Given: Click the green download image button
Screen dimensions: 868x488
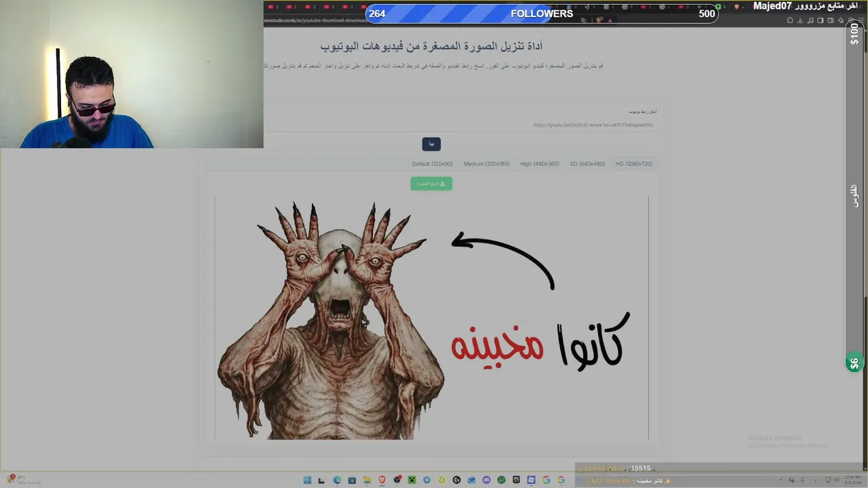Looking at the screenshot, I should coord(431,184).
